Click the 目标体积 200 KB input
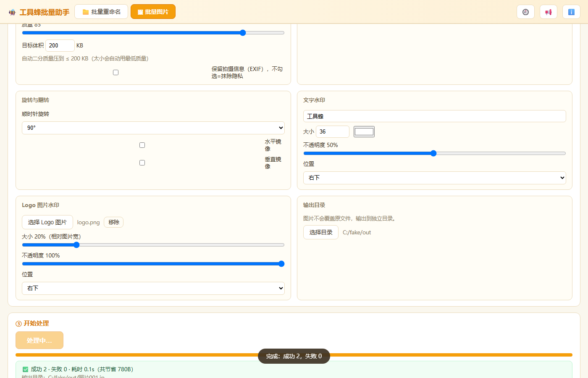588x378 pixels. point(60,45)
